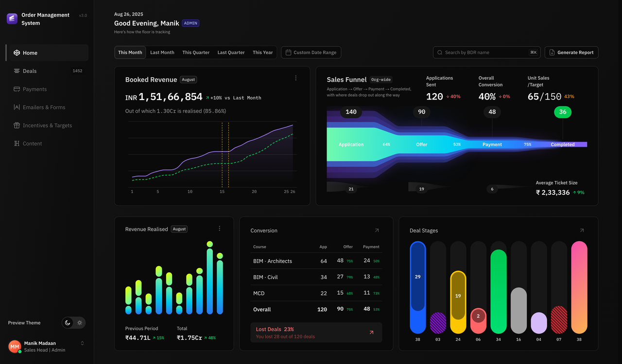622x364 pixels.
Task: Expand the Deal Stages card via arrow icon
Action: 582,231
